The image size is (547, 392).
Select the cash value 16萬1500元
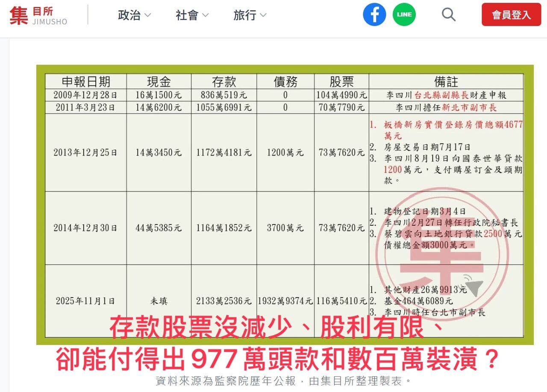tap(159, 95)
